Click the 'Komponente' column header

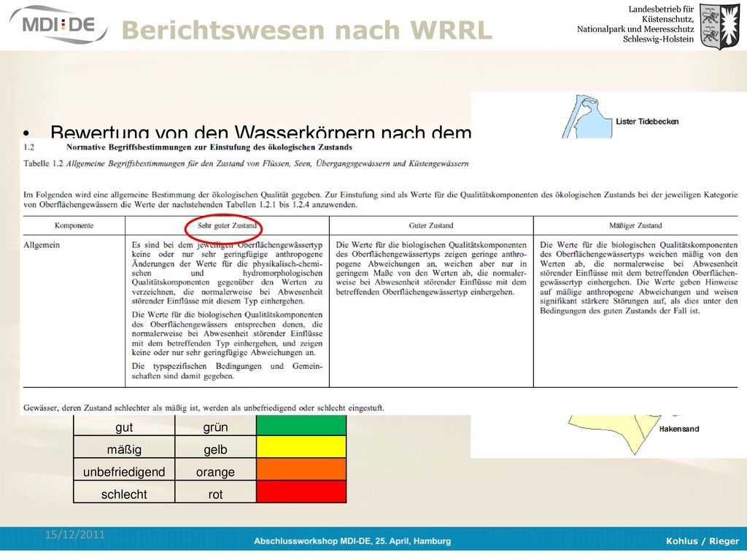(x=74, y=226)
